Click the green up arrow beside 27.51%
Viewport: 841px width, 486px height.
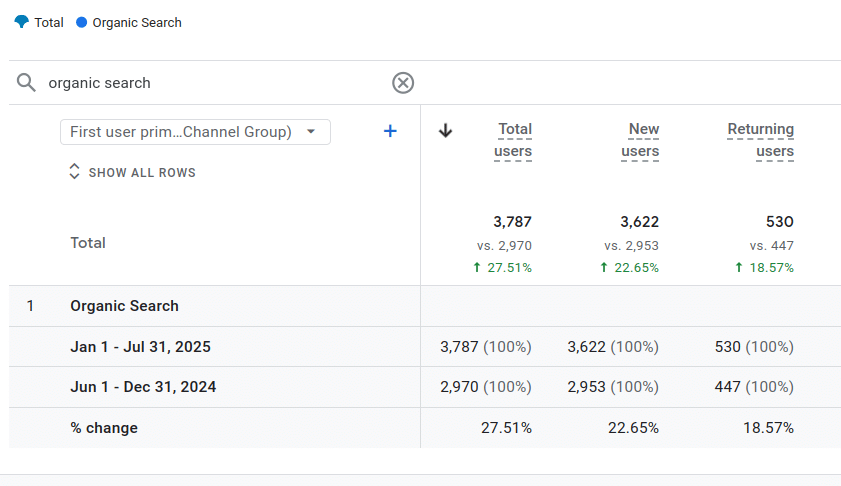click(x=476, y=268)
